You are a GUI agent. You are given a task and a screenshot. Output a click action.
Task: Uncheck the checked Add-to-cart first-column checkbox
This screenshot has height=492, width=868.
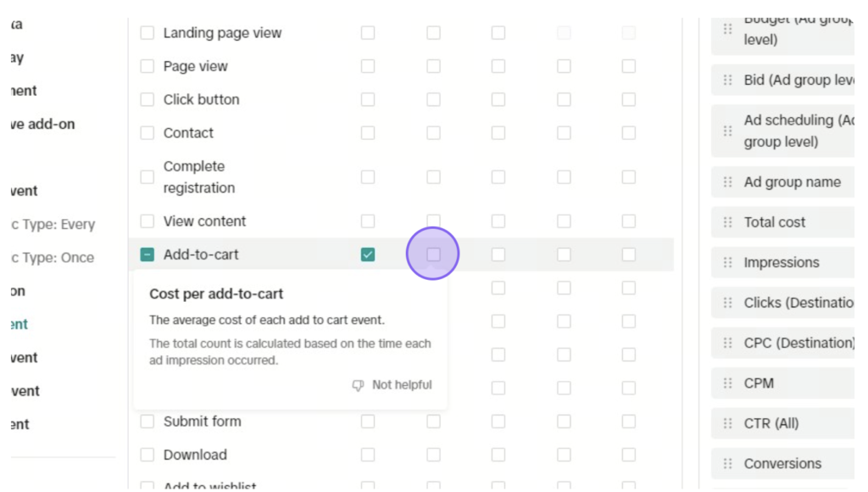[x=368, y=254]
